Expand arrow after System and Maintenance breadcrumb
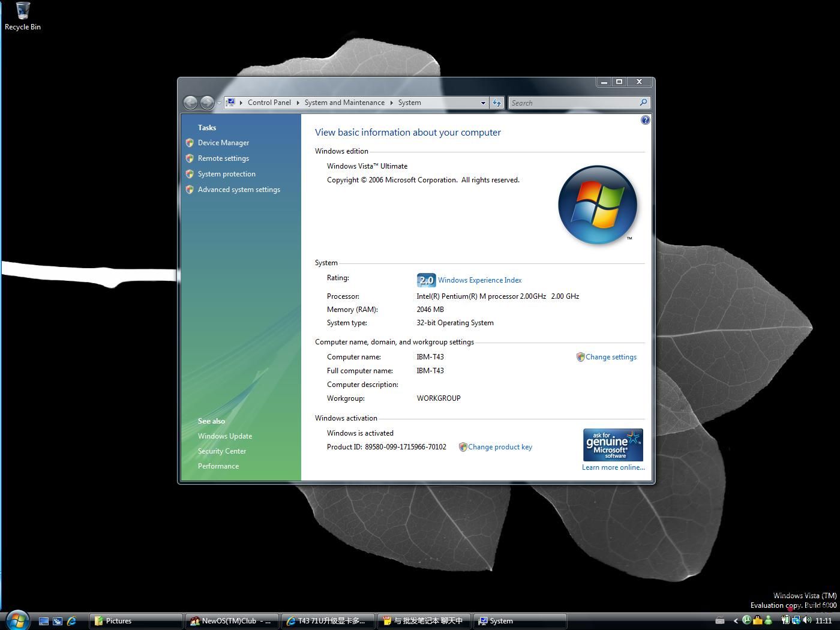The width and height of the screenshot is (840, 630). (x=391, y=103)
